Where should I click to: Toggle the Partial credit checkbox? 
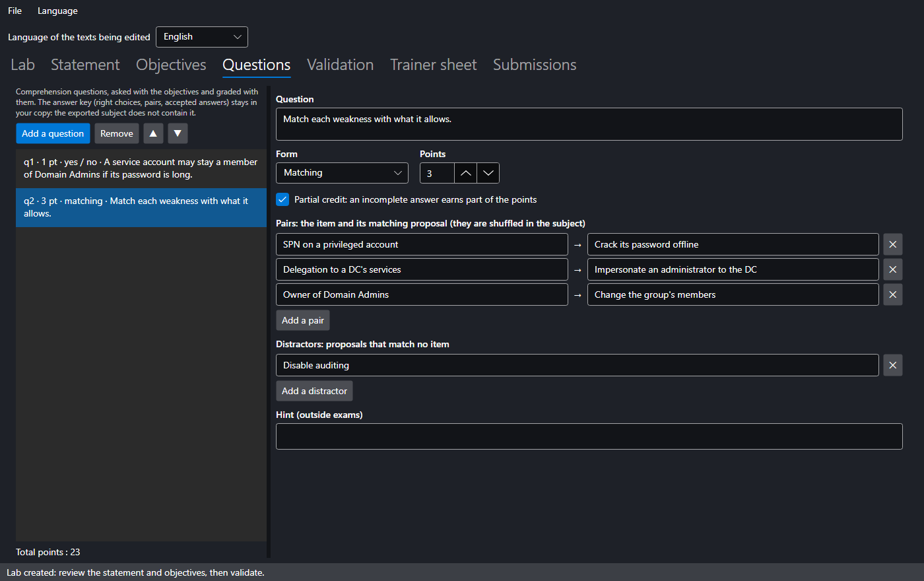pos(282,199)
